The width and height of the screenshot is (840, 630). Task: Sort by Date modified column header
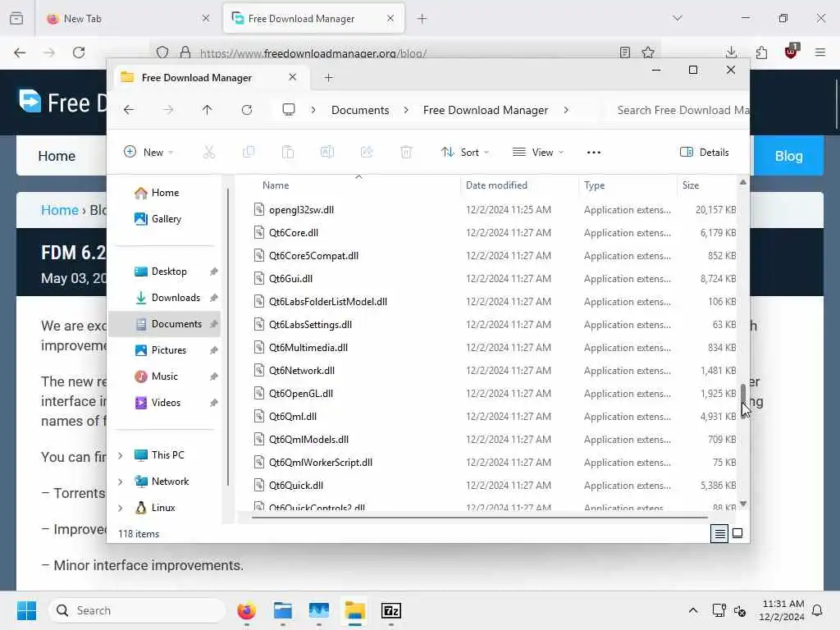click(x=496, y=185)
